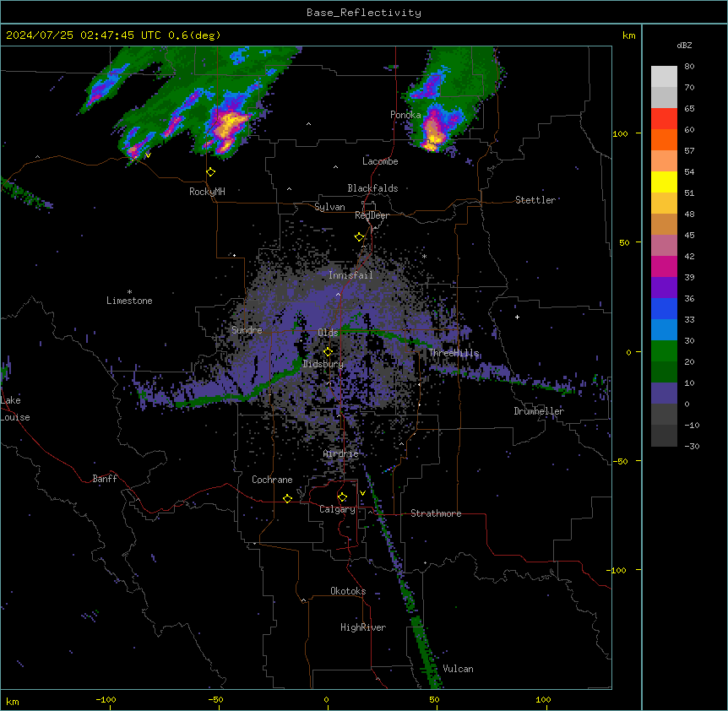Click the Blackfalds label

[x=372, y=188]
